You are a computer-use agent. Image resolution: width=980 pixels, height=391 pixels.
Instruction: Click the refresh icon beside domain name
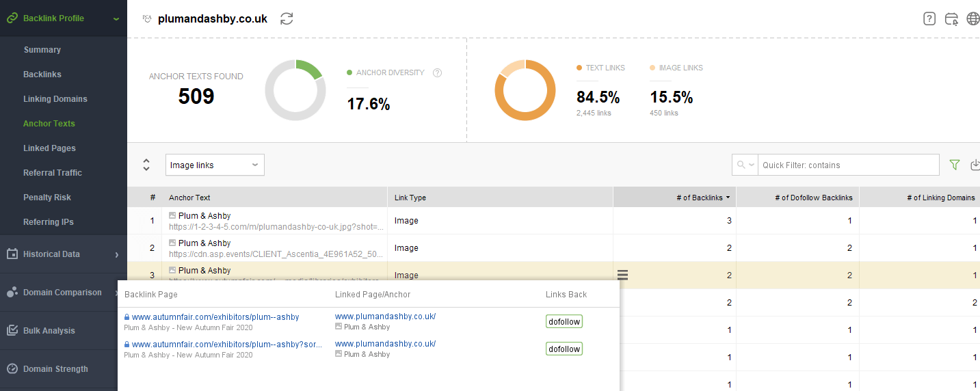point(287,19)
